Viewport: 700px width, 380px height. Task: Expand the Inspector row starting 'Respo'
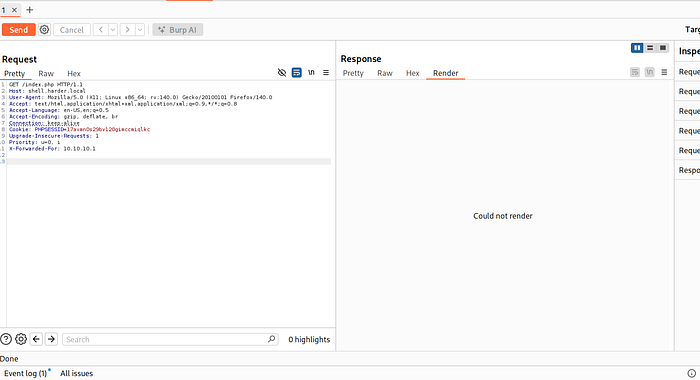688,170
